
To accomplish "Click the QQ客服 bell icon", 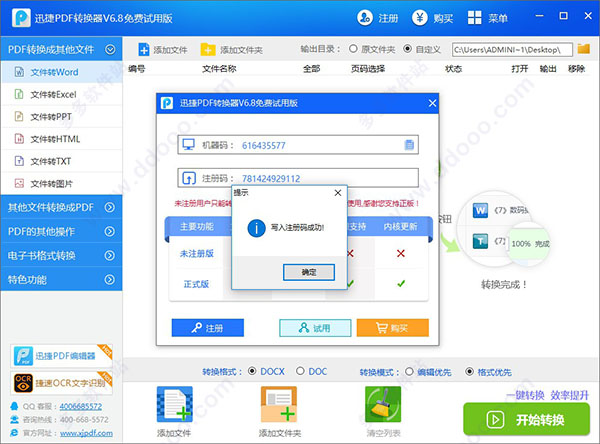I will pyautogui.click(x=15, y=406).
